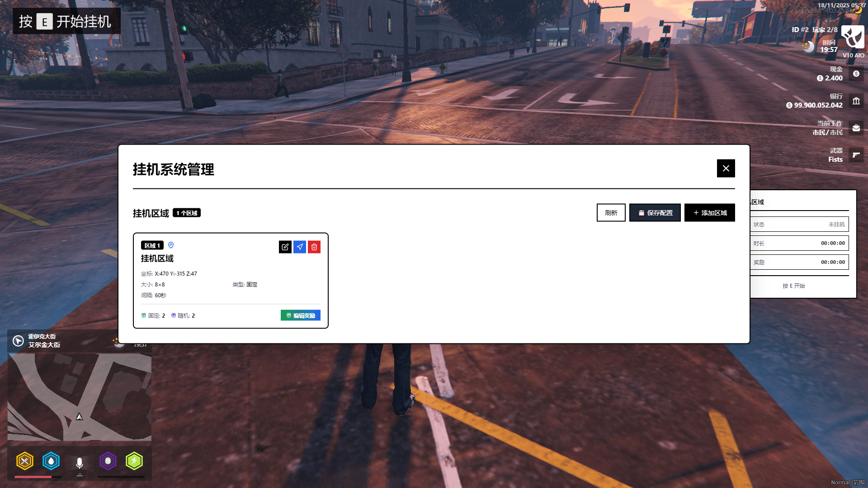The width and height of the screenshot is (868, 488).
Task: Click the cash amount 2.400
Action: 834,78
